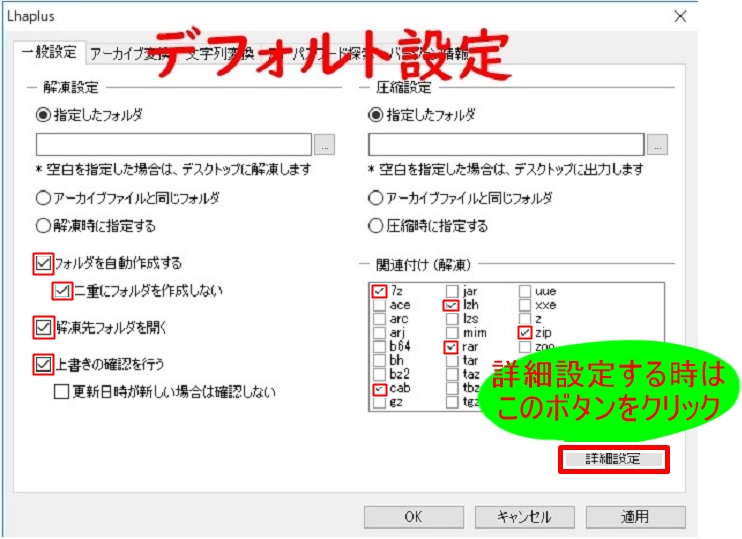Enable 更新日時が新しい場合は確認しない
This screenshot has height=539, width=742.
click(61, 391)
